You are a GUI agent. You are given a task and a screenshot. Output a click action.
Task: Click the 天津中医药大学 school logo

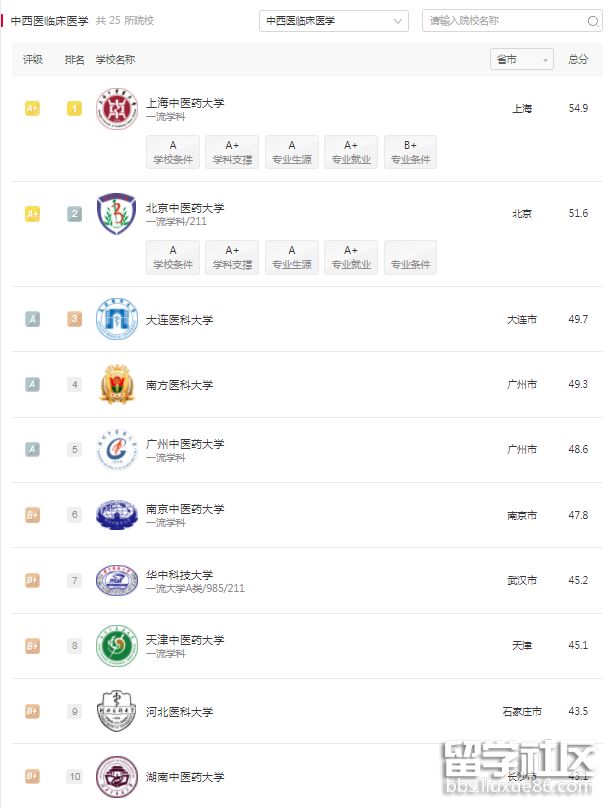pyautogui.click(x=117, y=645)
